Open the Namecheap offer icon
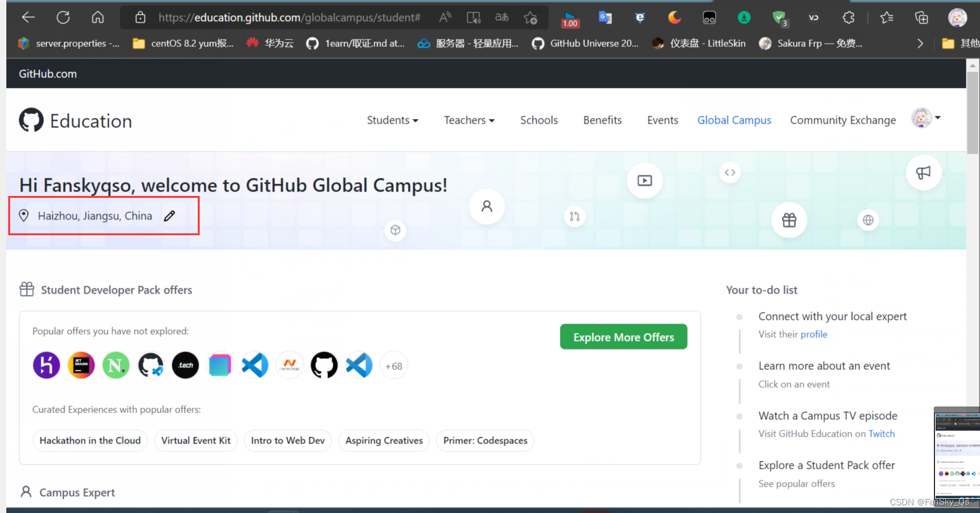Image resolution: width=980 pixels, height=513 pixels. coord(290,365)
